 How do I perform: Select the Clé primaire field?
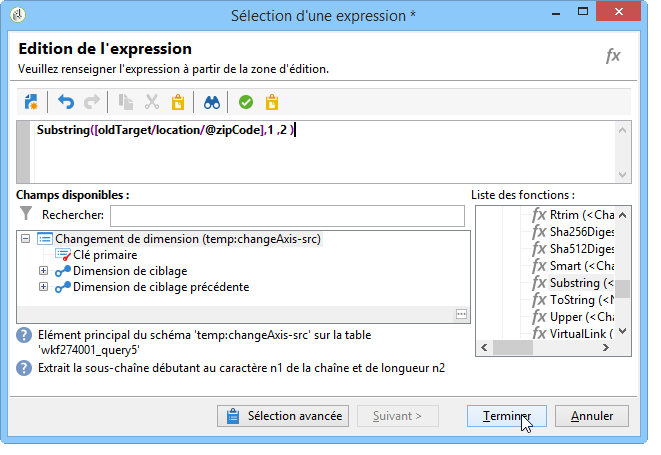pyautogui.click(x=105, y=255)
